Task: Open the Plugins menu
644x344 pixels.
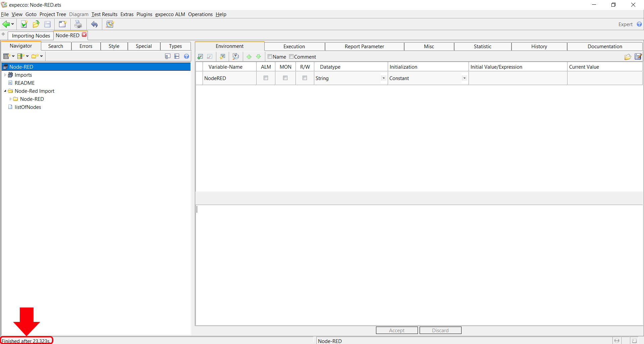Action: tap(144, 14)
